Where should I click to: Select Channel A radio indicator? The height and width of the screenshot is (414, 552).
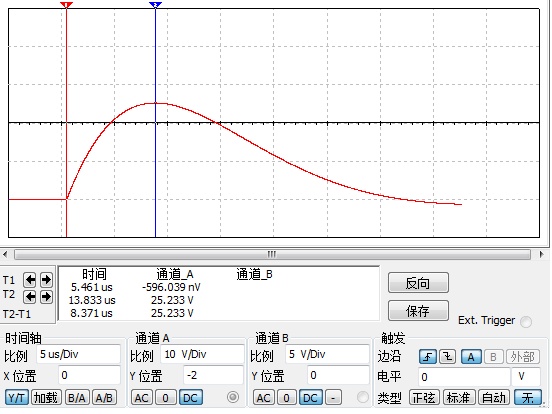233,397
